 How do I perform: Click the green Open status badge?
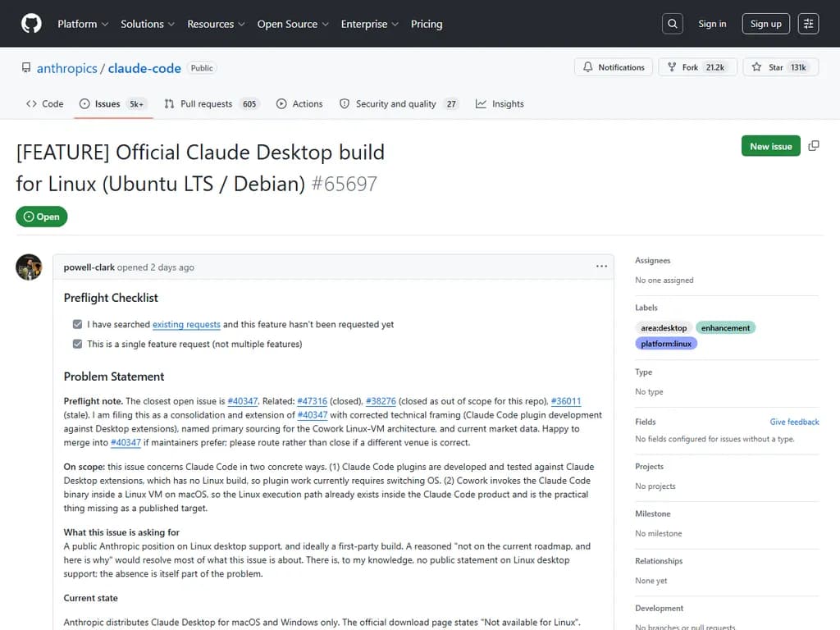click(42, 217)
